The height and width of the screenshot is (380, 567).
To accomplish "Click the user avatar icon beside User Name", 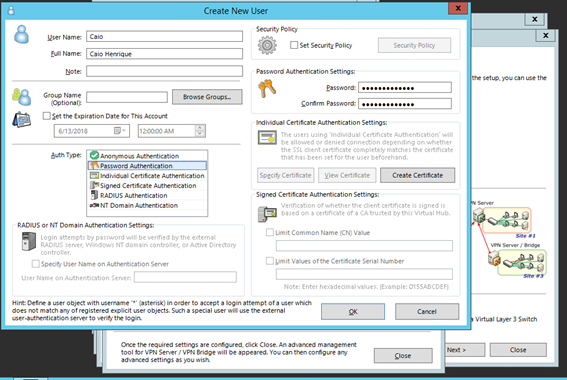I will click(x=21, y=34).
